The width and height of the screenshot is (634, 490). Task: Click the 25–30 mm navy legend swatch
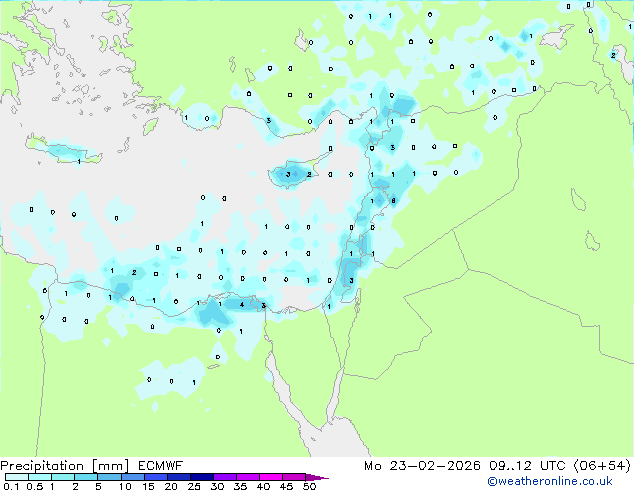click(202, 477)
